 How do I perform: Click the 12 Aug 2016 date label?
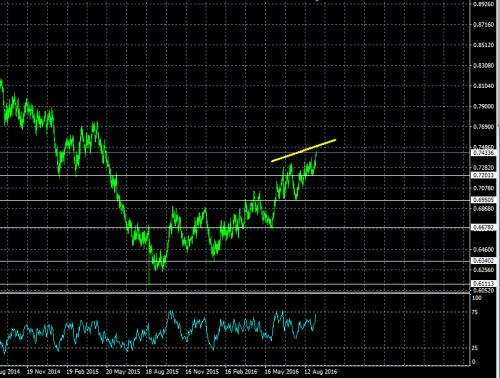[x=321, y=371]
